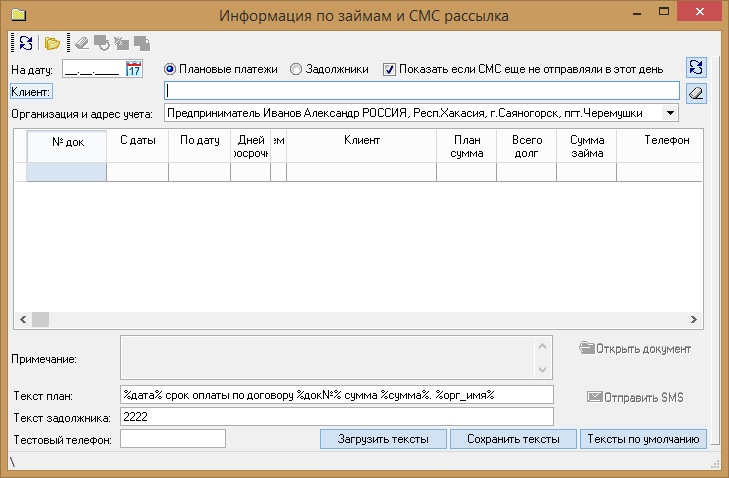
Task: Click the Клиент label button
Action: [x=31, y=92]
